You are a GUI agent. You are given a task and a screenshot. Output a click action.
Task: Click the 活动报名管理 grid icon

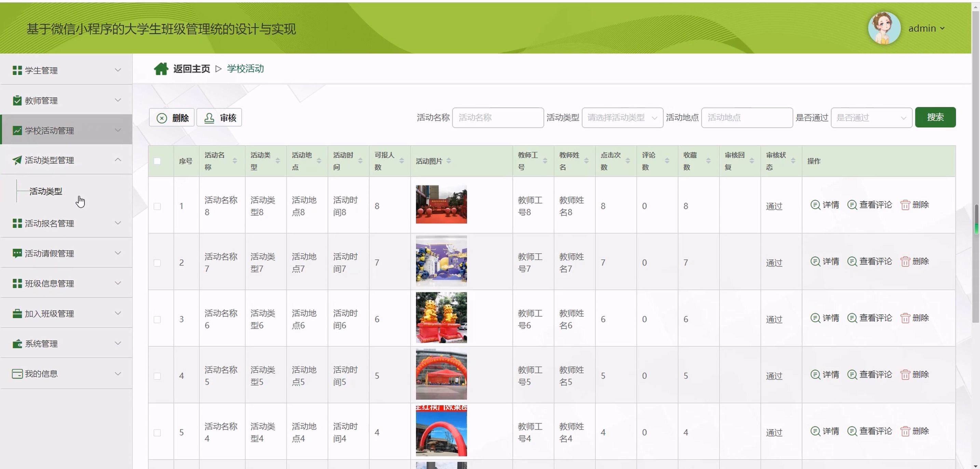[17, 223]
